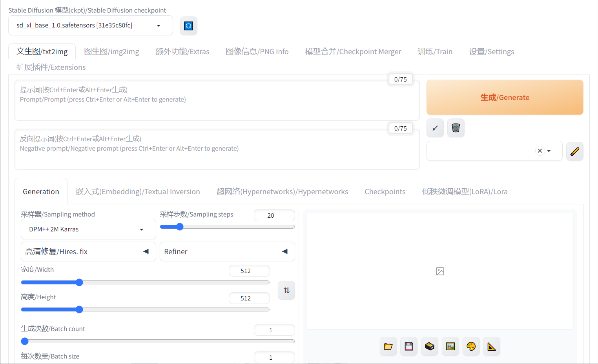Click the Sampling steps slider handle

(180, 227)
